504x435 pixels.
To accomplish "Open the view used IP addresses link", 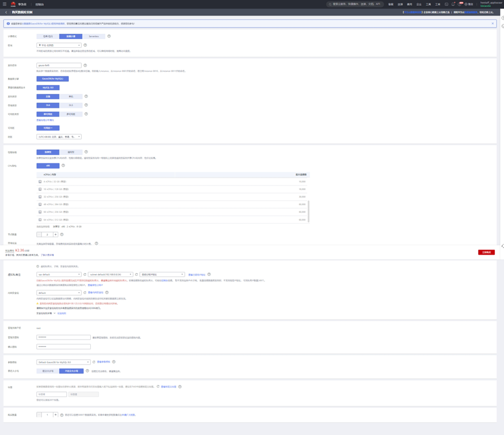I will click(196, 275).
